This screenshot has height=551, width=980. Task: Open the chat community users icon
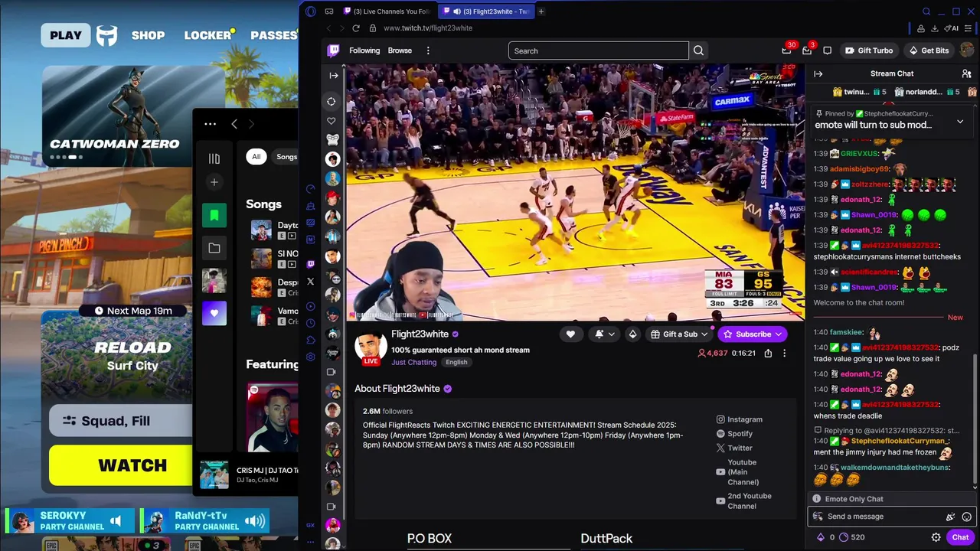tap(966, 73)
